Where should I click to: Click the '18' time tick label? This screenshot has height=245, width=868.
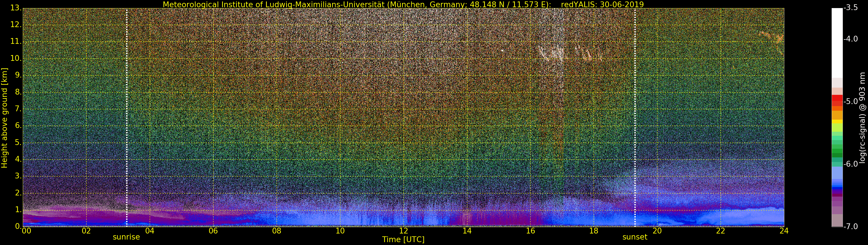pos(594,231)
